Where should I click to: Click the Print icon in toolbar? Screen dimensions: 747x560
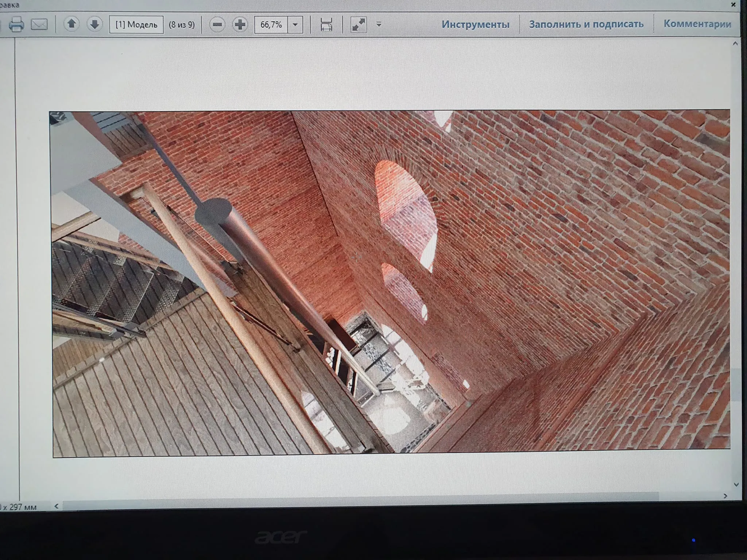tap(16, 24)
